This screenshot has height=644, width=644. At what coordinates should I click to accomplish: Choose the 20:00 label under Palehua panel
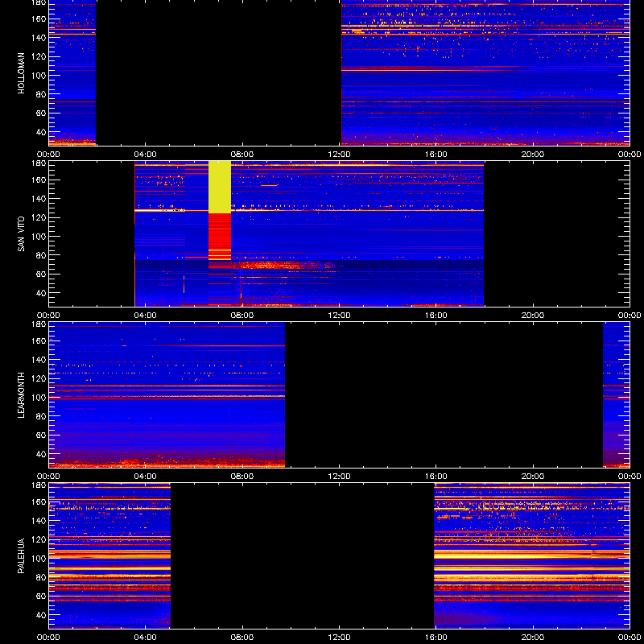[533, 638]
